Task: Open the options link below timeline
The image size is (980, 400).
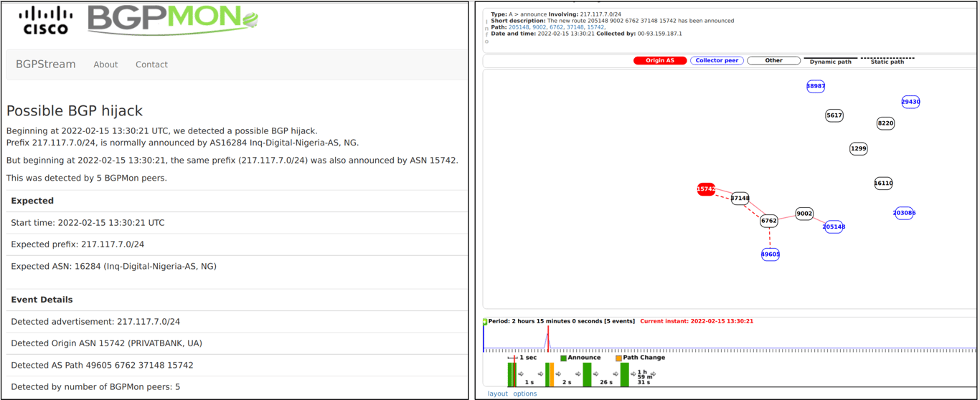Action: pos(524,394)
